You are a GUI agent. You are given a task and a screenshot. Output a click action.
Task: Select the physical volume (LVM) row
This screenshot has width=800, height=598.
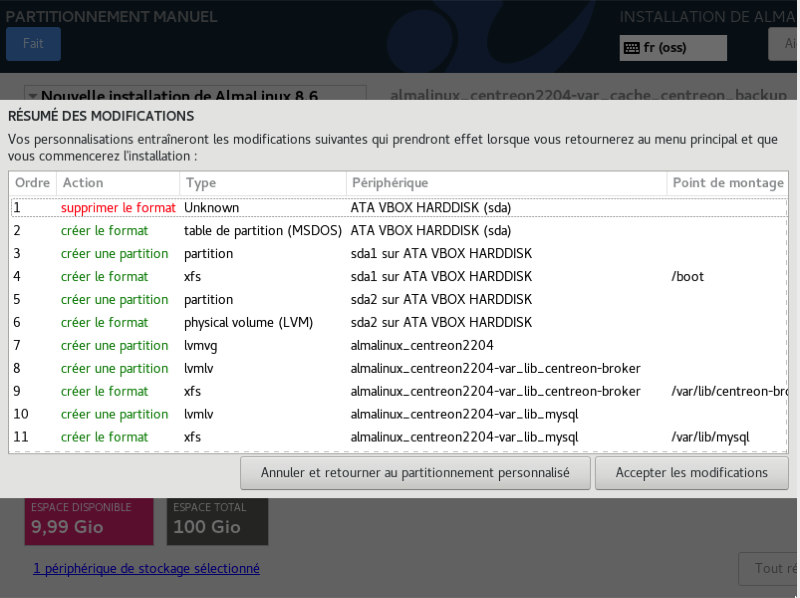click(398, 323)
